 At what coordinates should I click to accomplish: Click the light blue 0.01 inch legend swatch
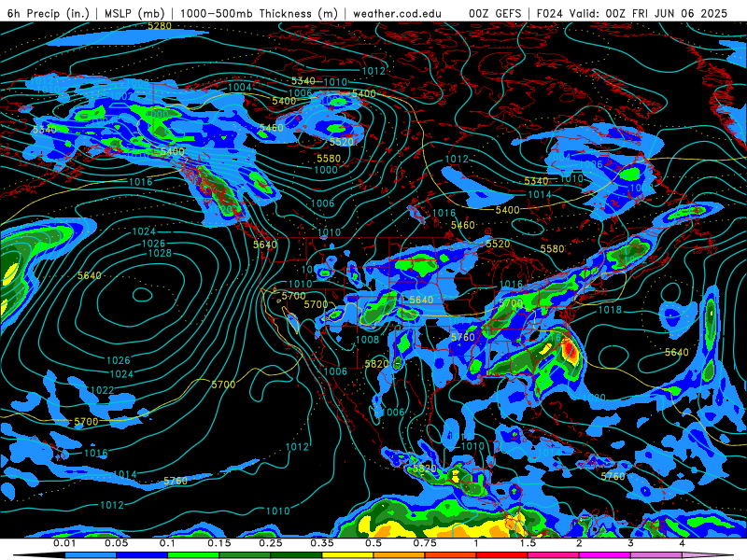click(91, 555)
